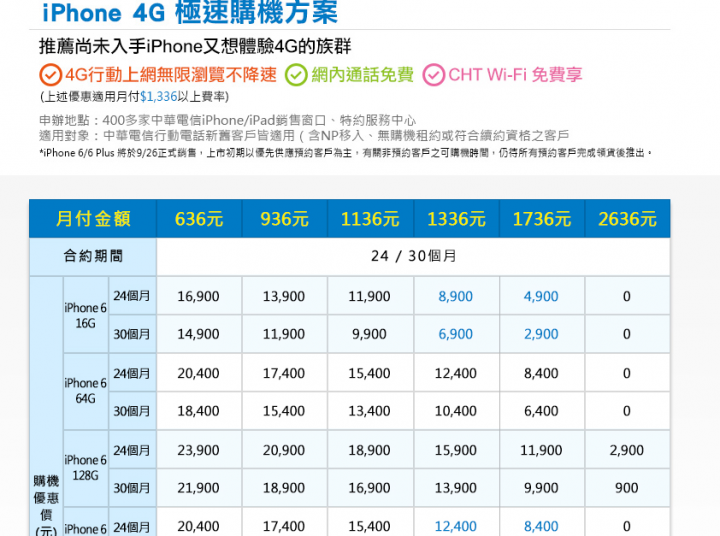Viewport: 720px width, 536px height.
Task: Click 30個月 label beside iPhone 6 16G
Action: [132, 334]
